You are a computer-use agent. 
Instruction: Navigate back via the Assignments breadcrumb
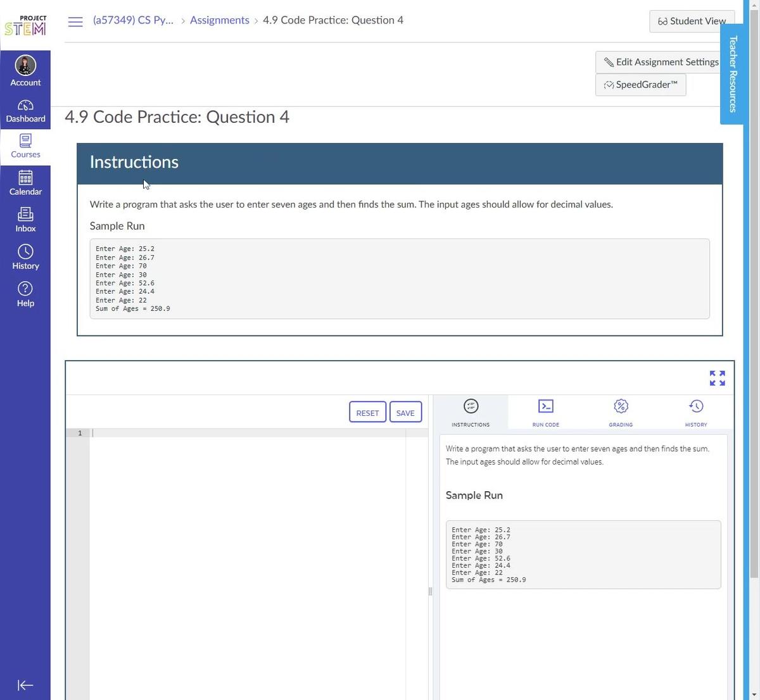point(219,20)
